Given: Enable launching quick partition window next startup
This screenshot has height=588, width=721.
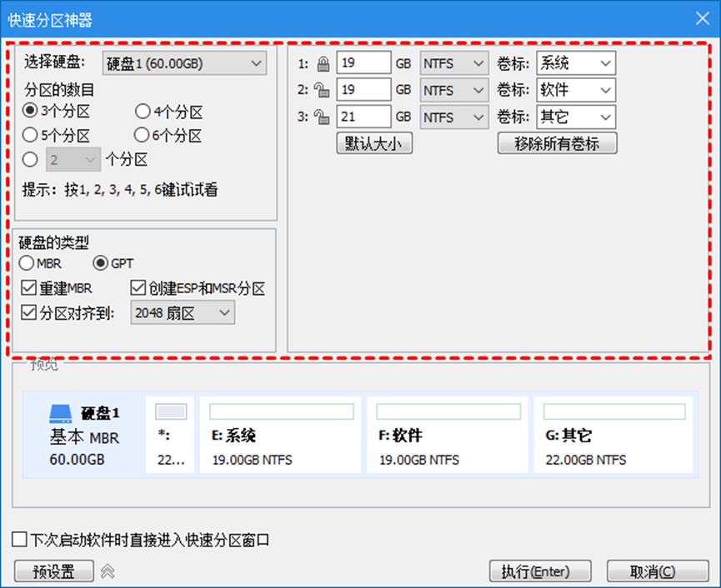Looking at the screenshot, I should click(x=20, y=540).
